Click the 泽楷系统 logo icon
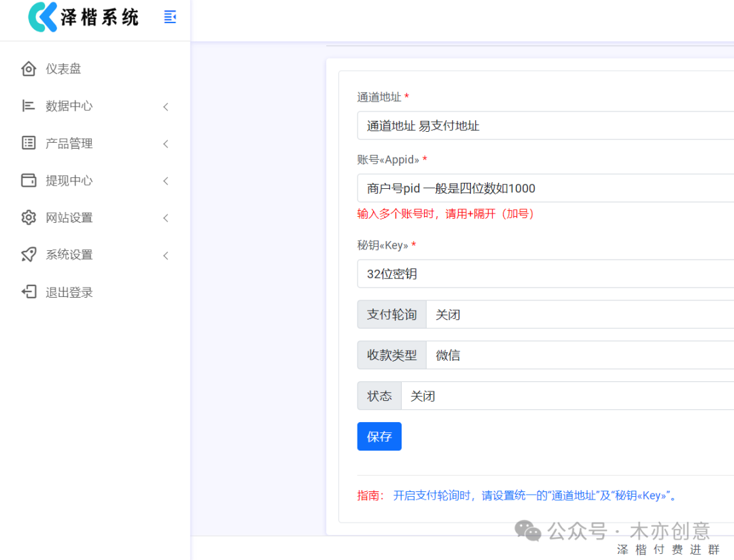 click(x=41, y=17)
